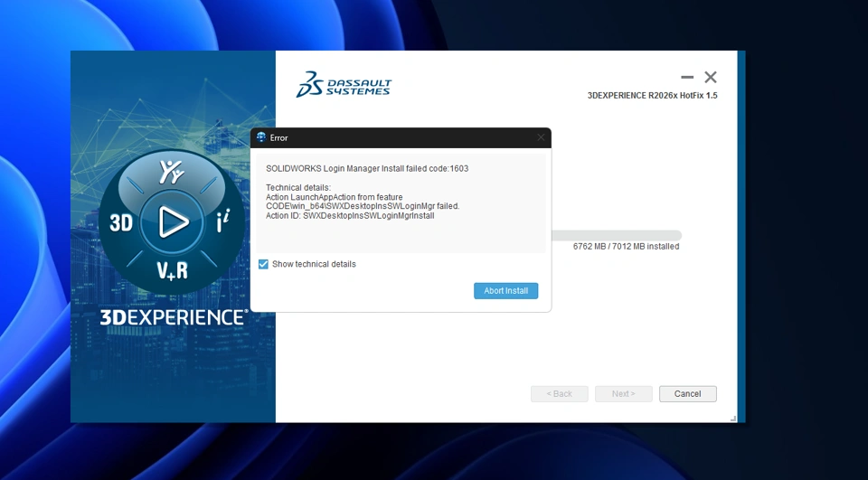Click the window resize grip corner
The image size is (868, 480).
pyautogui.click(x=733, y=419)
